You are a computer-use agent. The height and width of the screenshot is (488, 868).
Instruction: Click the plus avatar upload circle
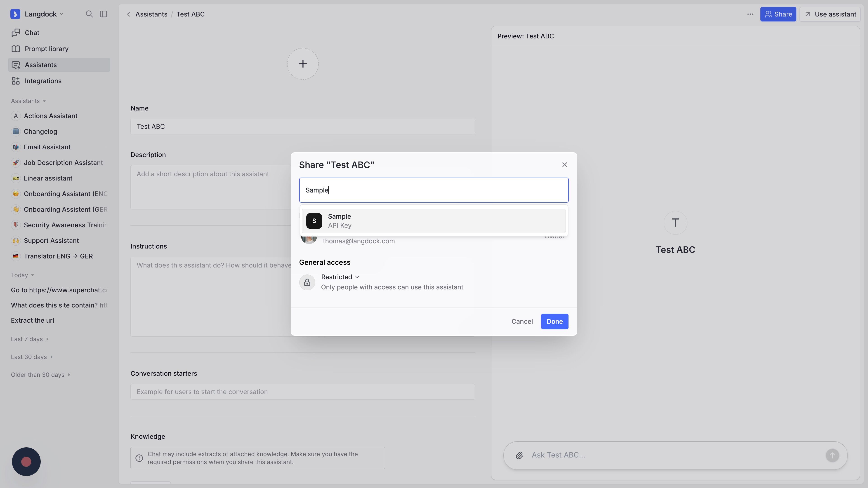303,64
